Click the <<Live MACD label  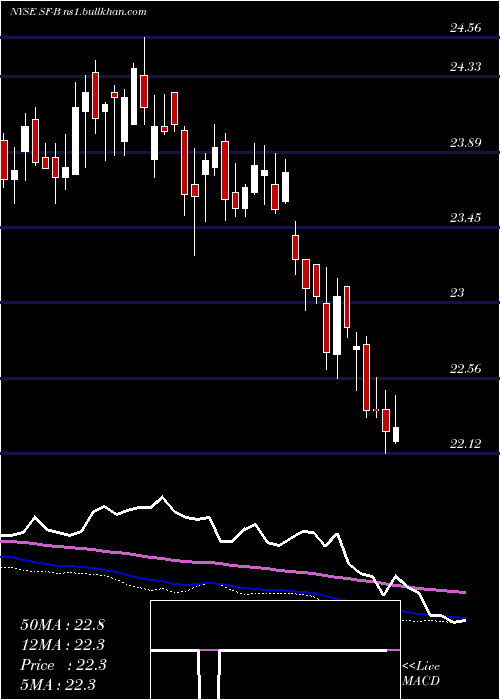click(x=421, y=673)
